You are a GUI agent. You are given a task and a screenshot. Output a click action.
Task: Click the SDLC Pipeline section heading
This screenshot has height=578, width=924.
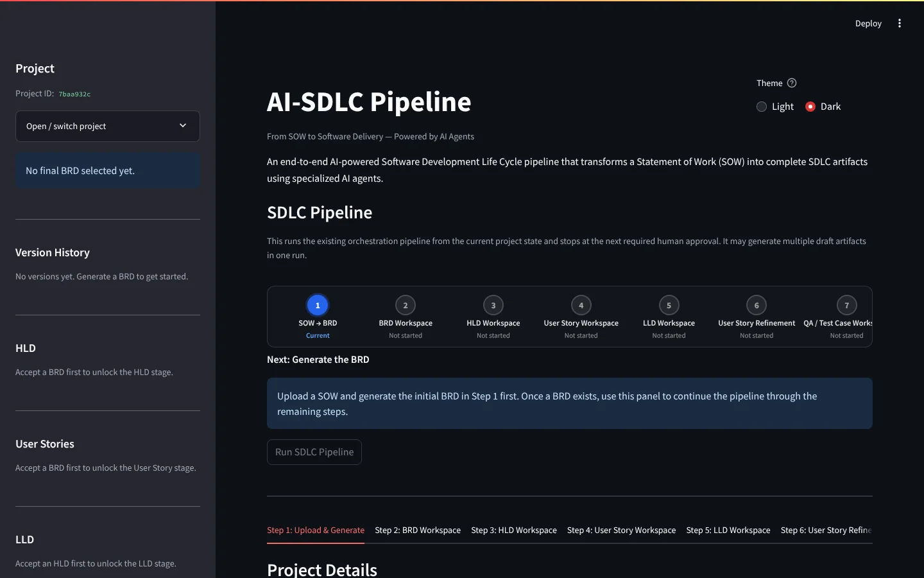pyautogui.click(x=320, y=213)
